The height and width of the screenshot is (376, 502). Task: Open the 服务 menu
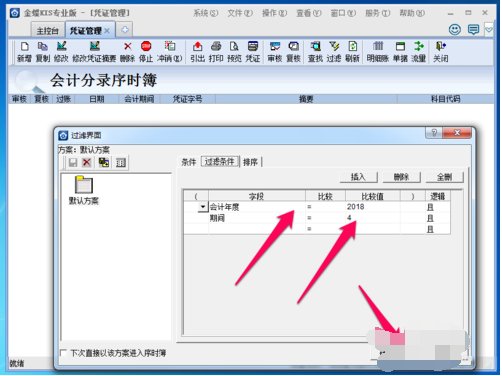tap(378, 13)
